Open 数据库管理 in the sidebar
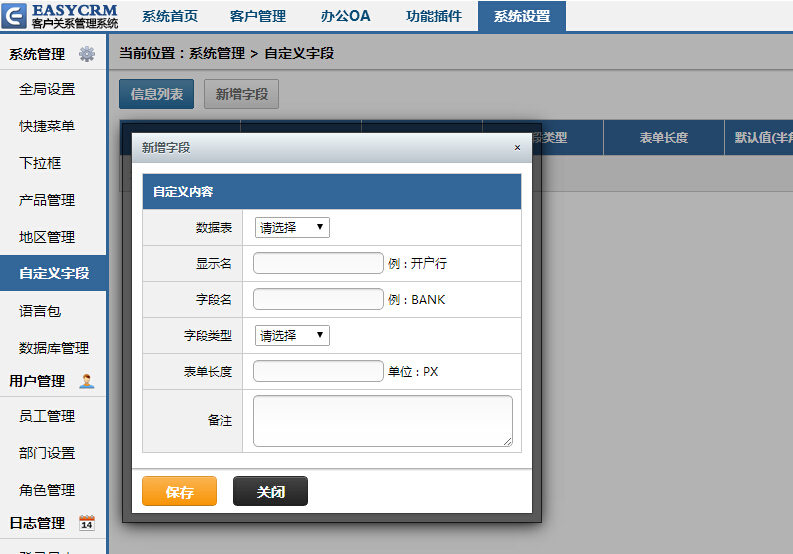 (x=53, y=348)
